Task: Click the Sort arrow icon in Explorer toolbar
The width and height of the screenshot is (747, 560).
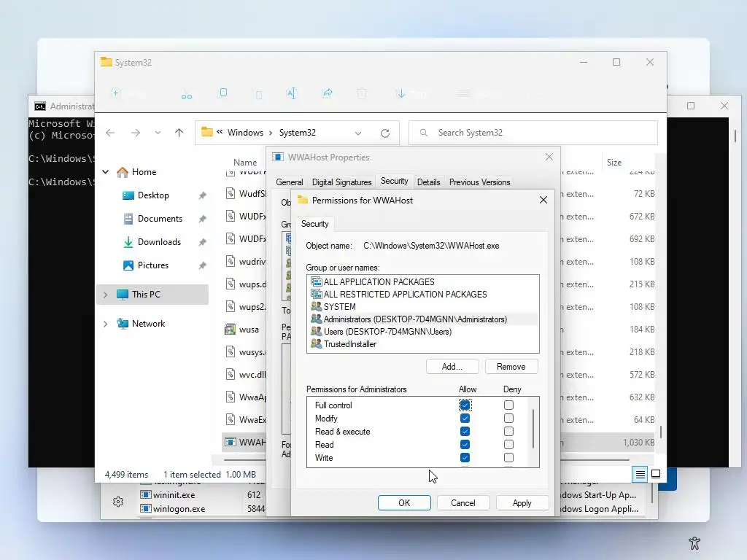Action: pos(401,93)
